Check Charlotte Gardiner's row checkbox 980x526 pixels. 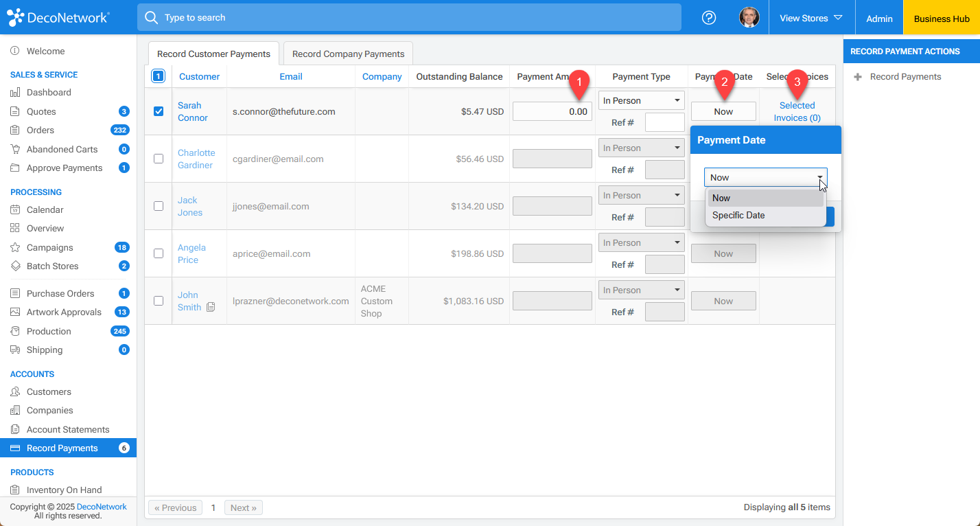159,159
